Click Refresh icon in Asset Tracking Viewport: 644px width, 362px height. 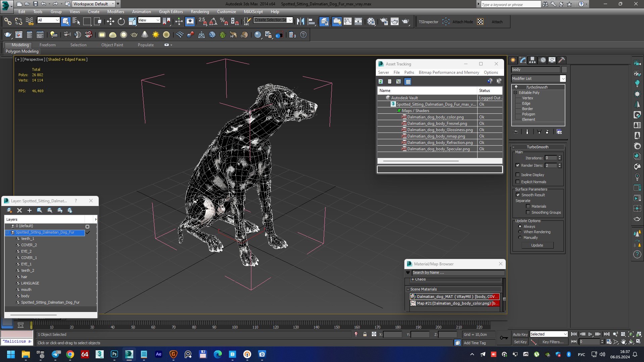[381, 82]
